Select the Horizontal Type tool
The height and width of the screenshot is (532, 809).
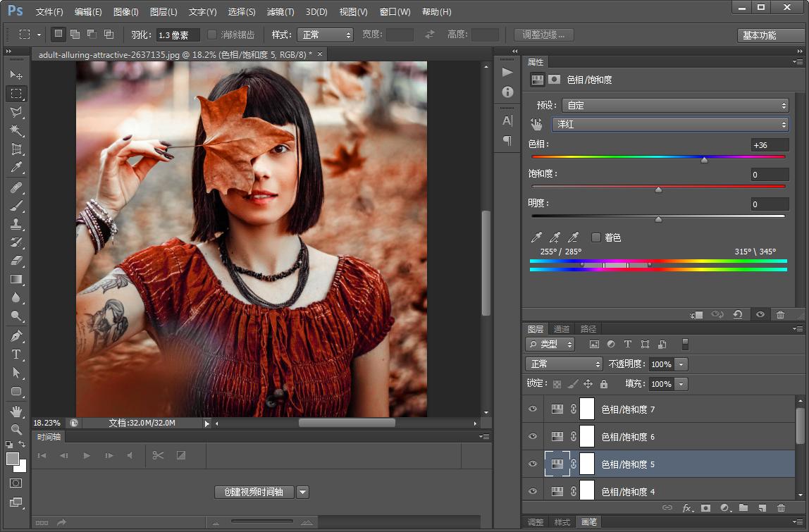click(x=16, y=354)
